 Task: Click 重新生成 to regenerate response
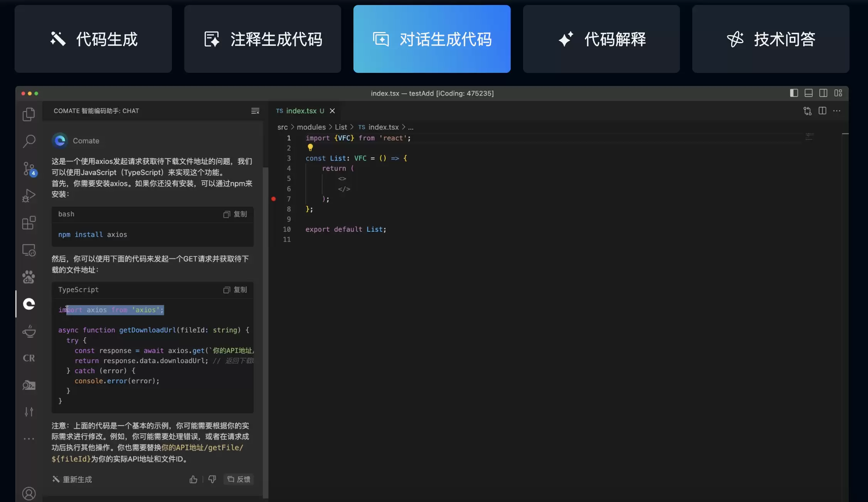pyautogui.click(x=72, y=479)
